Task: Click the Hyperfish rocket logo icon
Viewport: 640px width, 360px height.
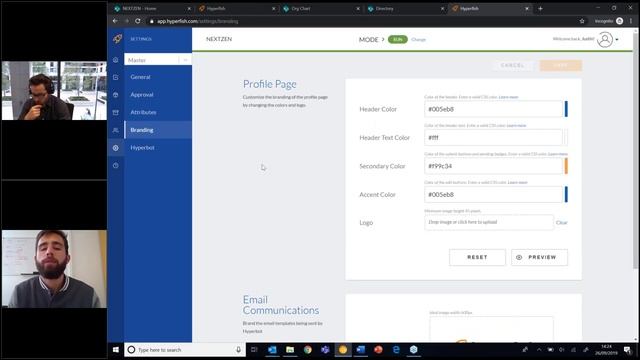Action: click(x=118, y=39)
